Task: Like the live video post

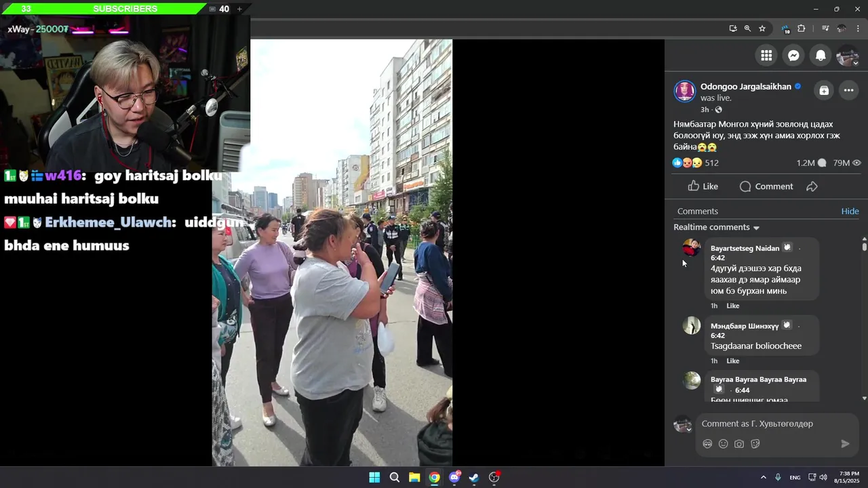Action: [703, 186]
